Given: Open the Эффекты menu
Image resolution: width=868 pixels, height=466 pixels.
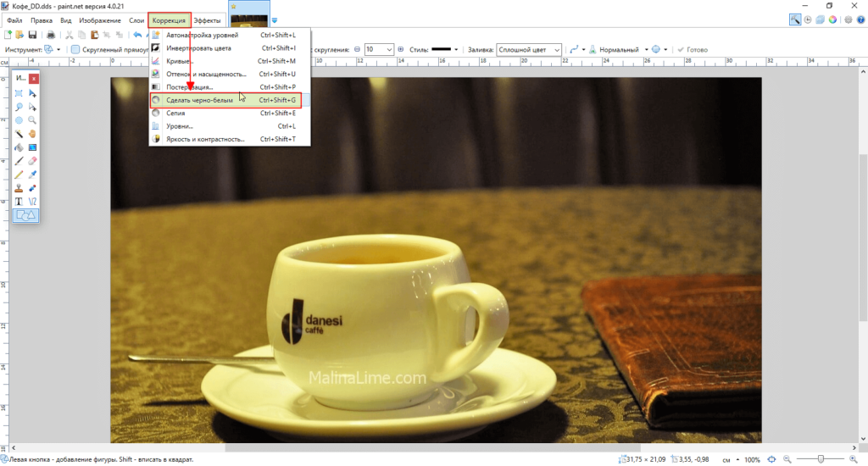Looking at the screenshot, I should [207, 19].
